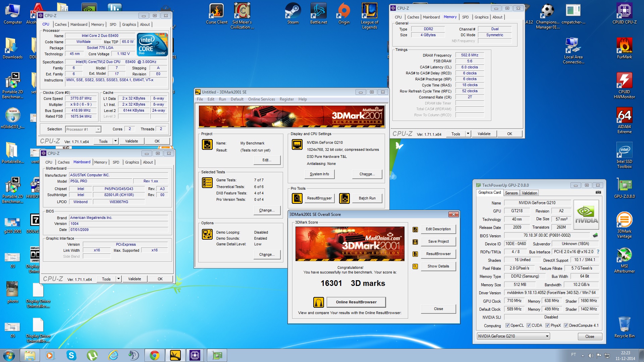Click the ResultBrowser magnifier icon under Pro Tools
The height and width of the screenshot is (362, 644).
click(x=297, y=198)
